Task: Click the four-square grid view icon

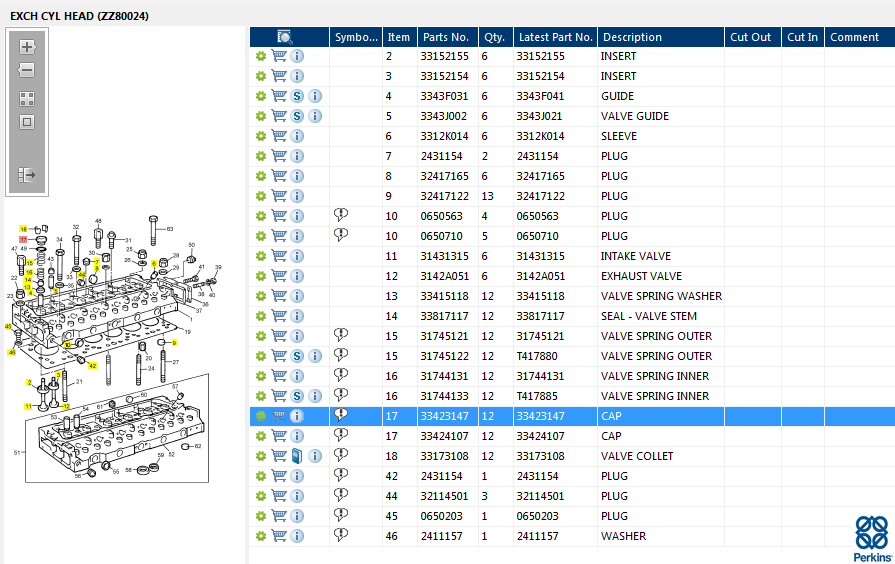Action: tap(27, 99)
